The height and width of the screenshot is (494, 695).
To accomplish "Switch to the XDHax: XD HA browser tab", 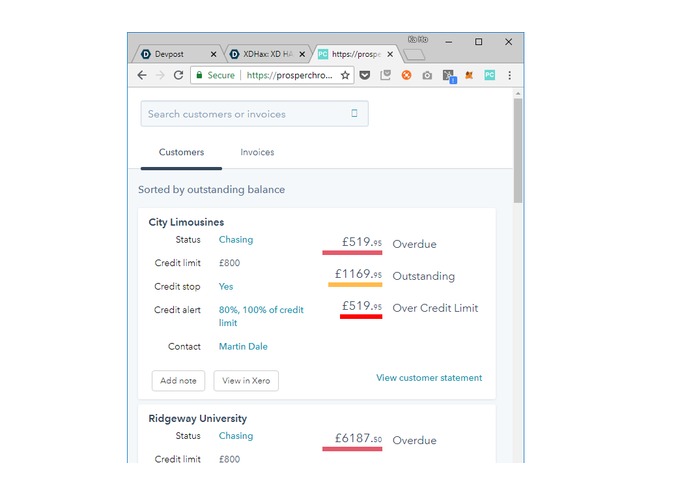I will [x=266, y=54].
